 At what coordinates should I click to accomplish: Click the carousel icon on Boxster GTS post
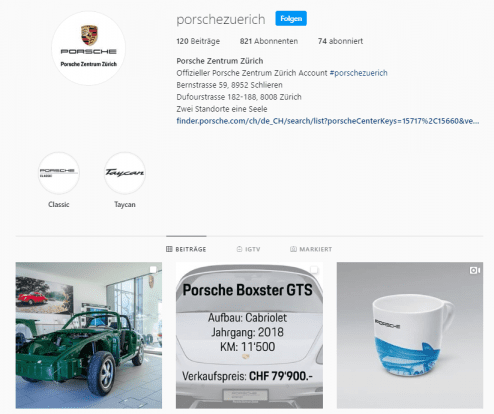314,270
